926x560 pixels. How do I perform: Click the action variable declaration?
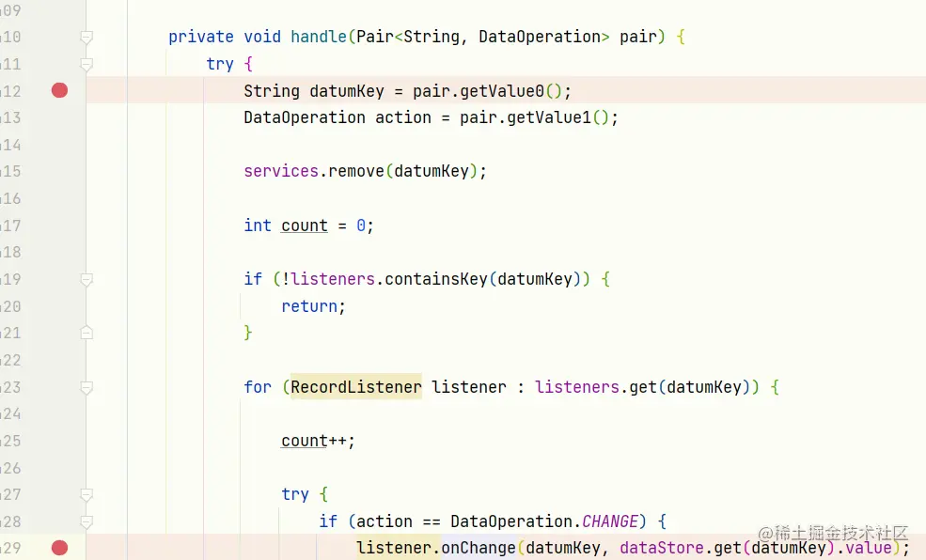403,117
